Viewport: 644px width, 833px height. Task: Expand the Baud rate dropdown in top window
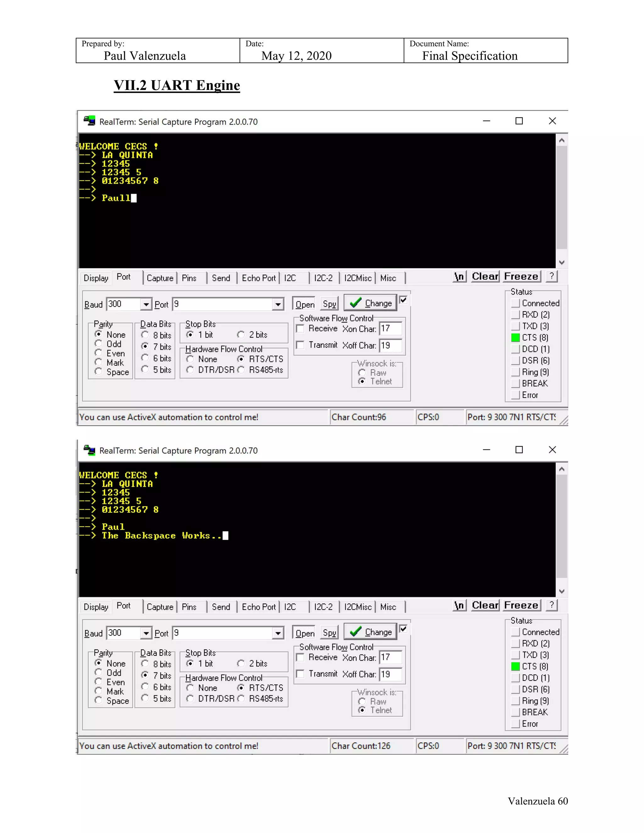tap(146, 304)
